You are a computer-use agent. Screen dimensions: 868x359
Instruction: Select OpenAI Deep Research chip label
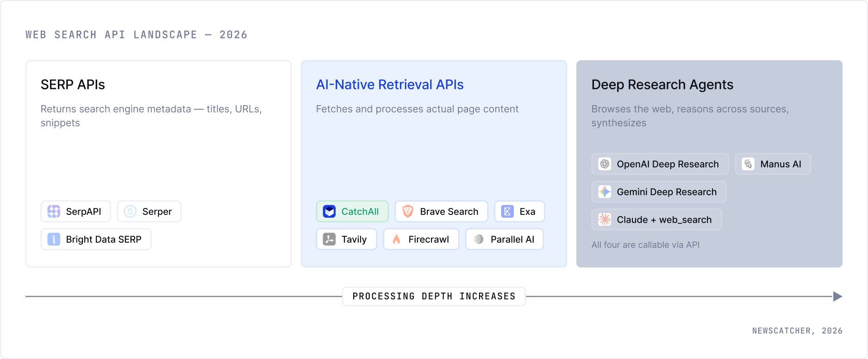pyautogui.click(x=668, y=164)
